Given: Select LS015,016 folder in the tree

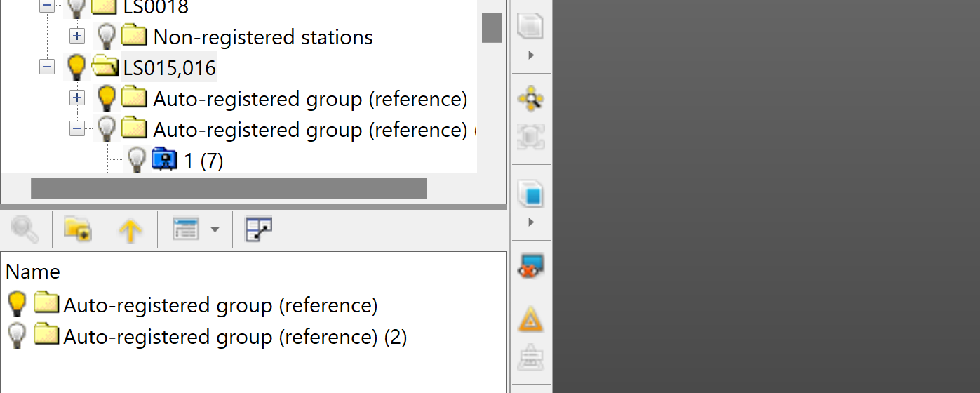Looking at the screenshot, I should pyautogui.click(x=169, y=68).
